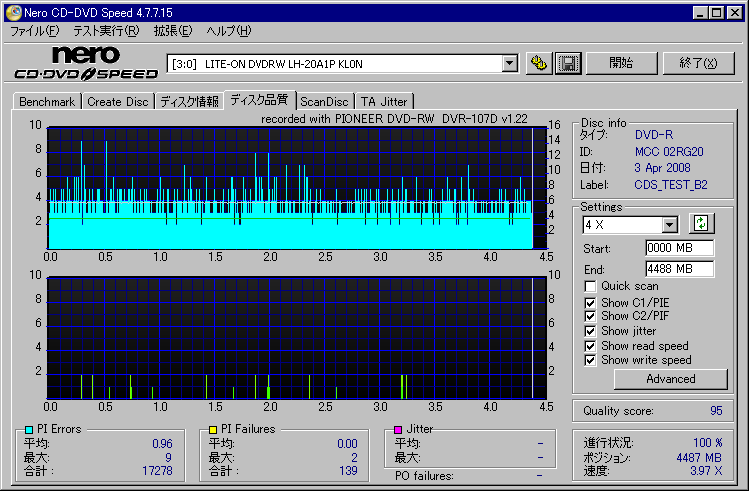Click the Start MB input field
This screenshot has height=491, width=749.
(679, 248)
